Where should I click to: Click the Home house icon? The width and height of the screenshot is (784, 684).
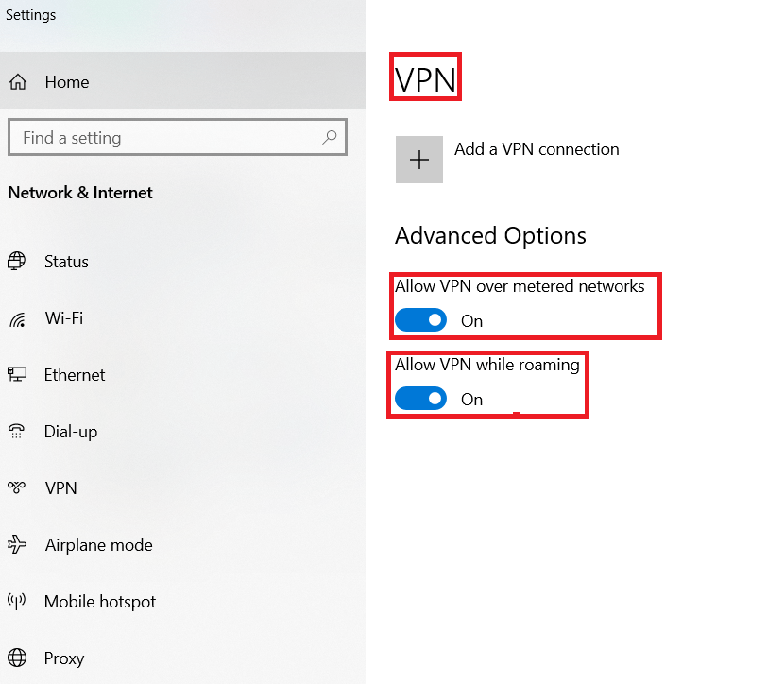tap(18, 82)
